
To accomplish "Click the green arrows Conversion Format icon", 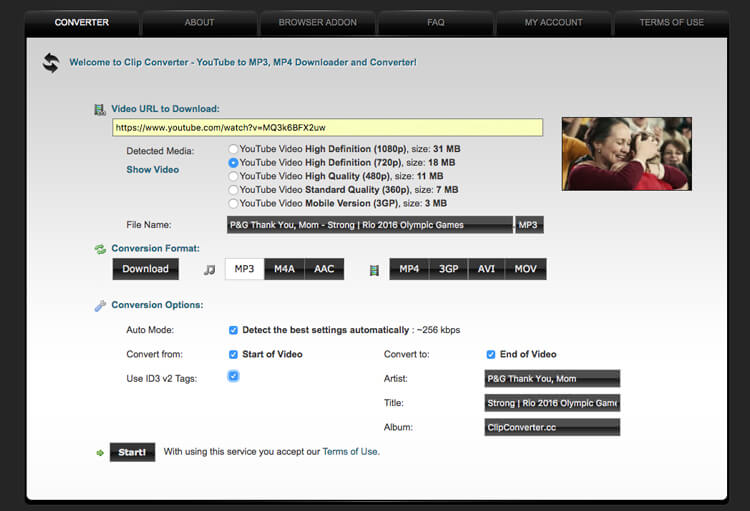I will (100, 249).
